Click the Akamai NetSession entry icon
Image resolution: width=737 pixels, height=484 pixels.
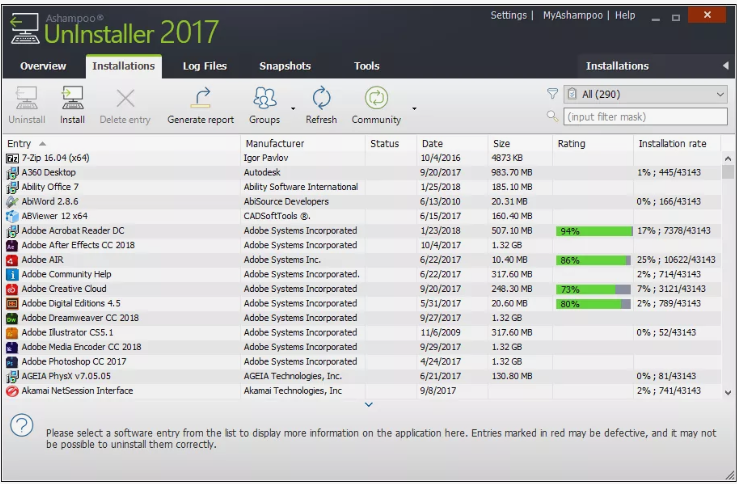click(x=12, y=391)
